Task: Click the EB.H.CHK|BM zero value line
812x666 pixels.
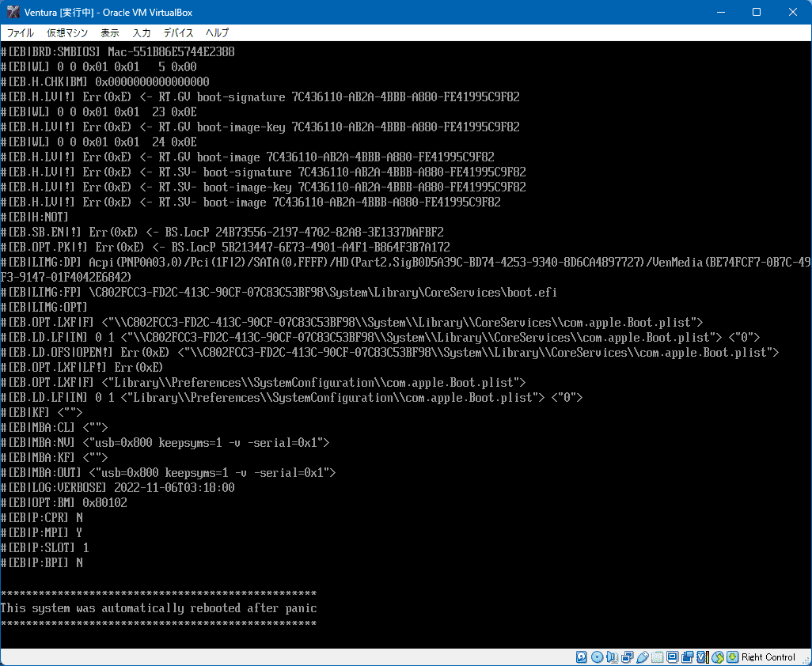Action: pyautogui.click(x=104, y=81)
